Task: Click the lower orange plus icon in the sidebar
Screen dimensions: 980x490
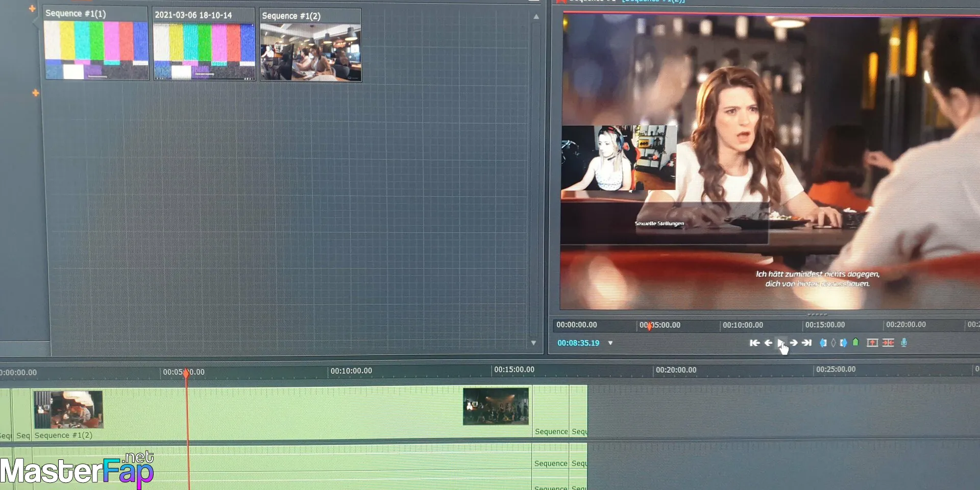Action: pyautogui.click(x=35, y=93)
